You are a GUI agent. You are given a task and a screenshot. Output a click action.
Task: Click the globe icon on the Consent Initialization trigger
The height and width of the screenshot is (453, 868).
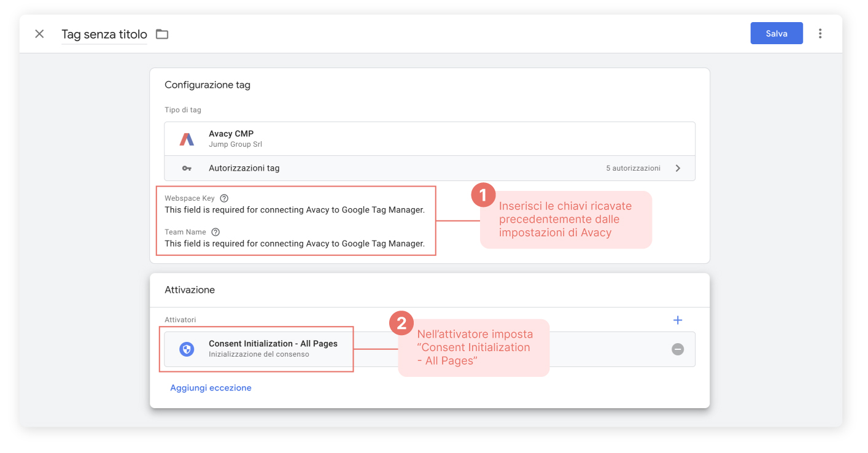(186, 349)
